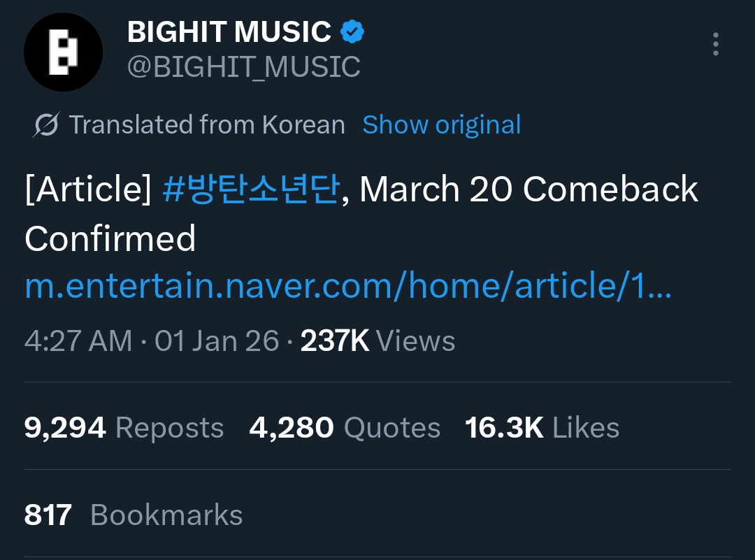The width and height of the screenshot is (755, 560).
Task: View the 9,294 Reposts list
Action: [124, 428]
